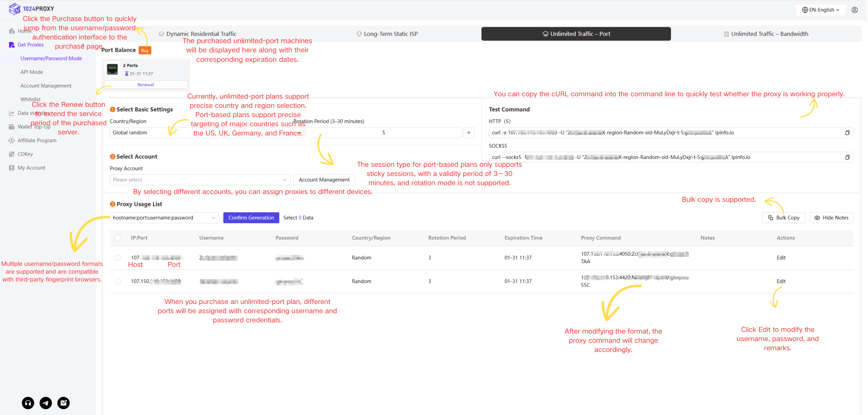Expand the hostname:port:username:password format dropdown

click(x=164, y=218)
